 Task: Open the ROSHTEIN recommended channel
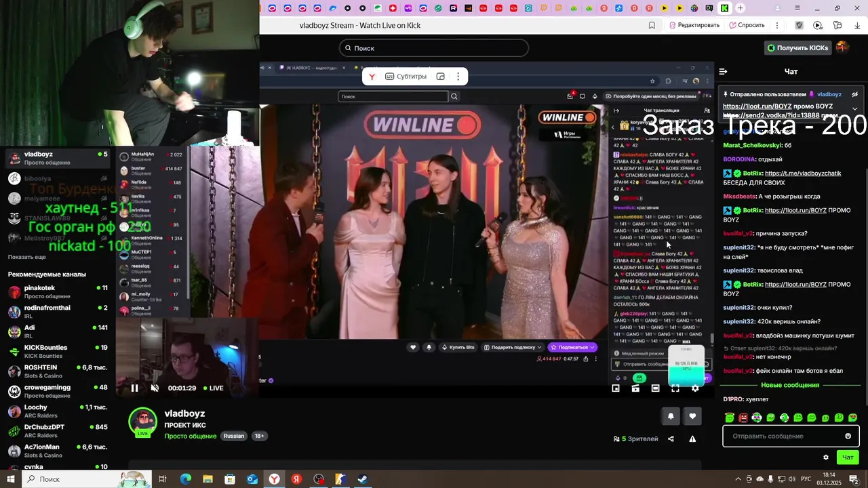(x=58, y=371)
